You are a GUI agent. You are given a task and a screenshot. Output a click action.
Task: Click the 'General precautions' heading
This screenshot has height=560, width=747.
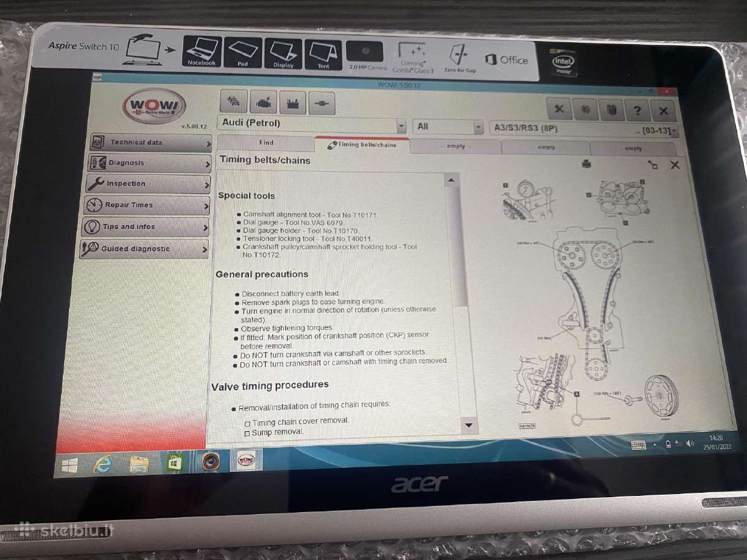click(x=262, y=274)
